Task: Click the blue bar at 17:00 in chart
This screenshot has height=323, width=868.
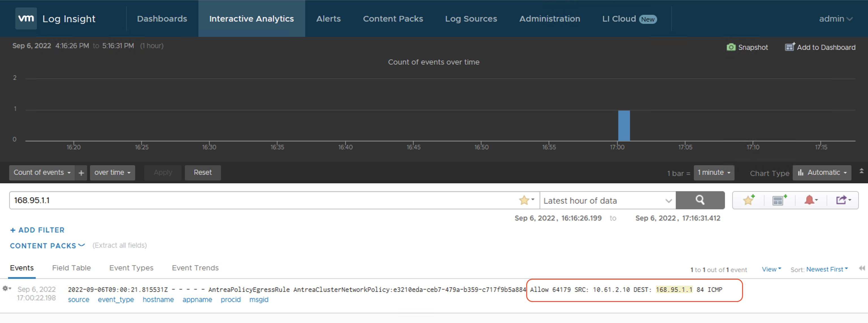Action: click(624, 125)
